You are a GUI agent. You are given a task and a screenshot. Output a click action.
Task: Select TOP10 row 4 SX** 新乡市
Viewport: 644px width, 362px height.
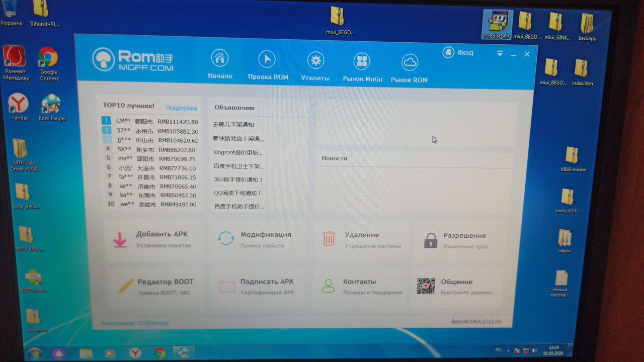pyautogui.click(x=150, y=149)
